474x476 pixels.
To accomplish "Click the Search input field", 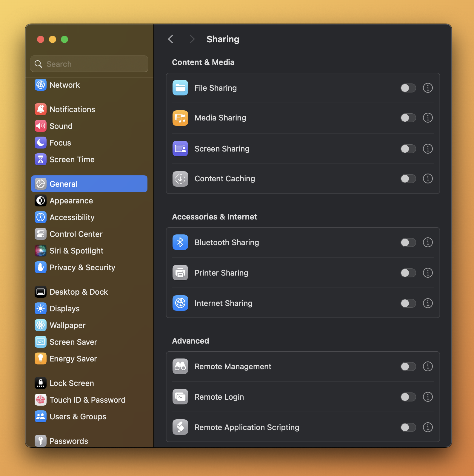I will click(89, 64).
